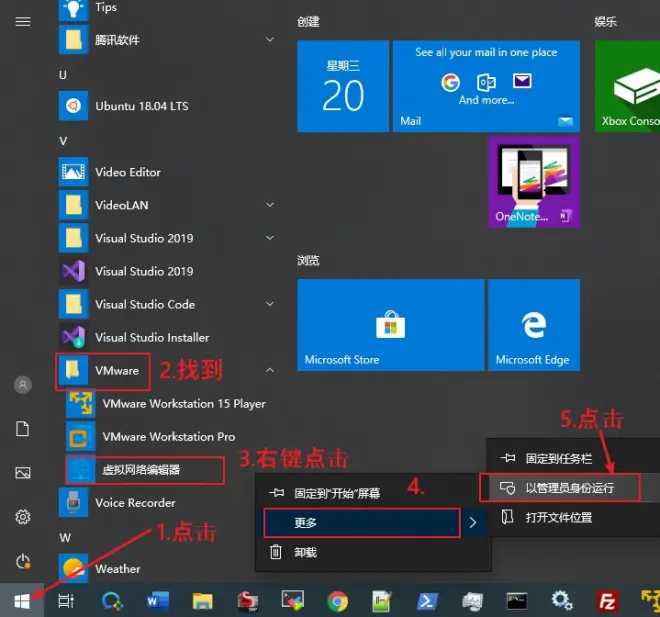Click the 浏览 tile group title

click(308, 260)
